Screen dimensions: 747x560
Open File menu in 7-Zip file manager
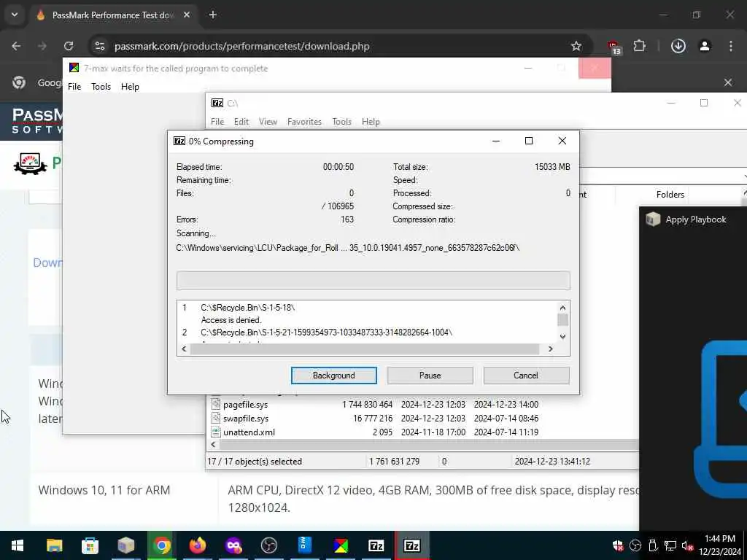point(217,122)
